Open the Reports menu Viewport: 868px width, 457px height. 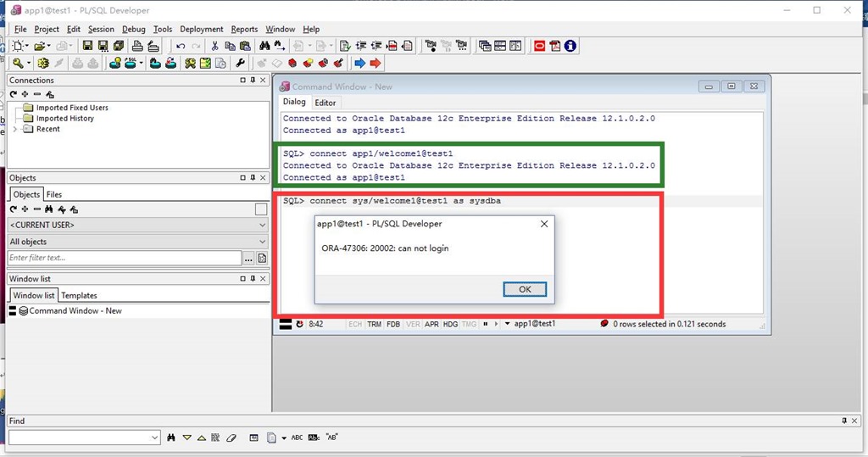click(x=245, y=30)
